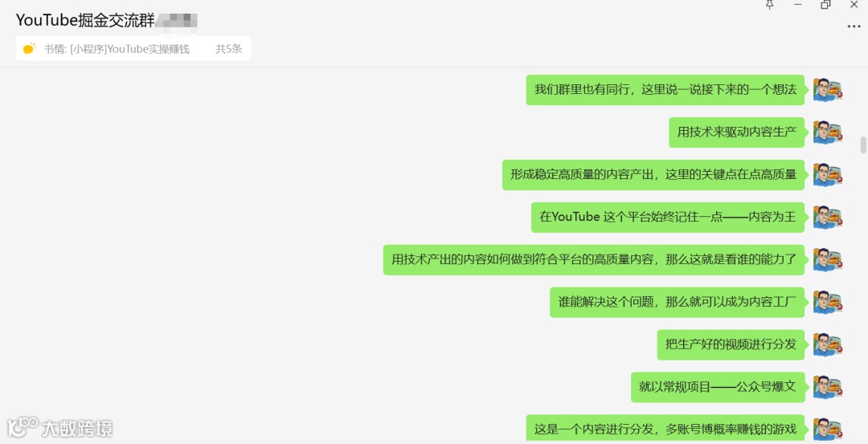Close the chat window
This screenshot has width=868, height=444.
(854, 5)
